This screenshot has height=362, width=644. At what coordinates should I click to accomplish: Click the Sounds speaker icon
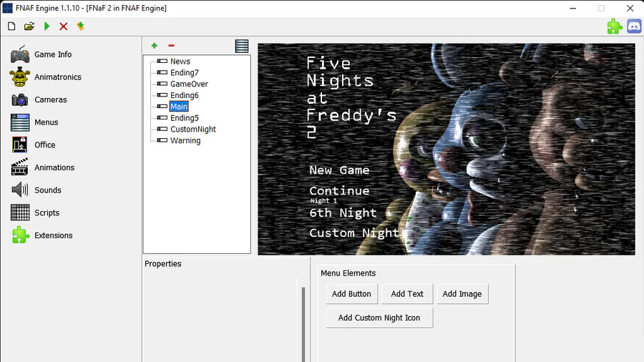click(20, 190)
